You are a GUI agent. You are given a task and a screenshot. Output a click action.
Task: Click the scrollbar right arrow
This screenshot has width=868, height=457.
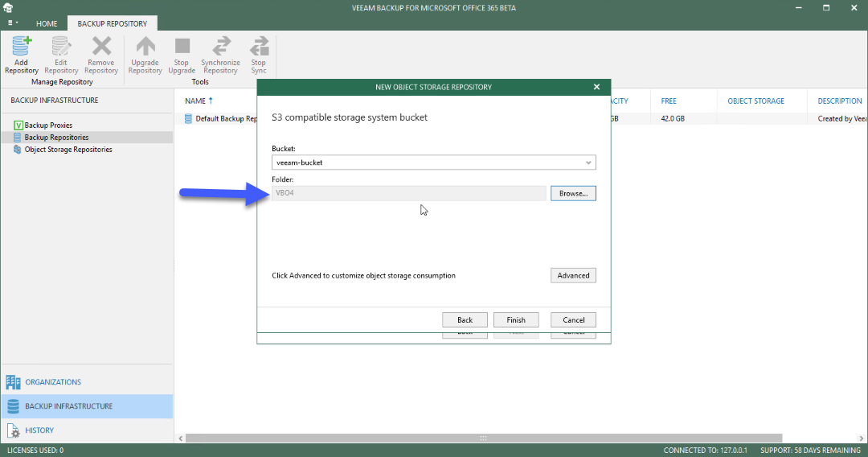tap(861, 438)
